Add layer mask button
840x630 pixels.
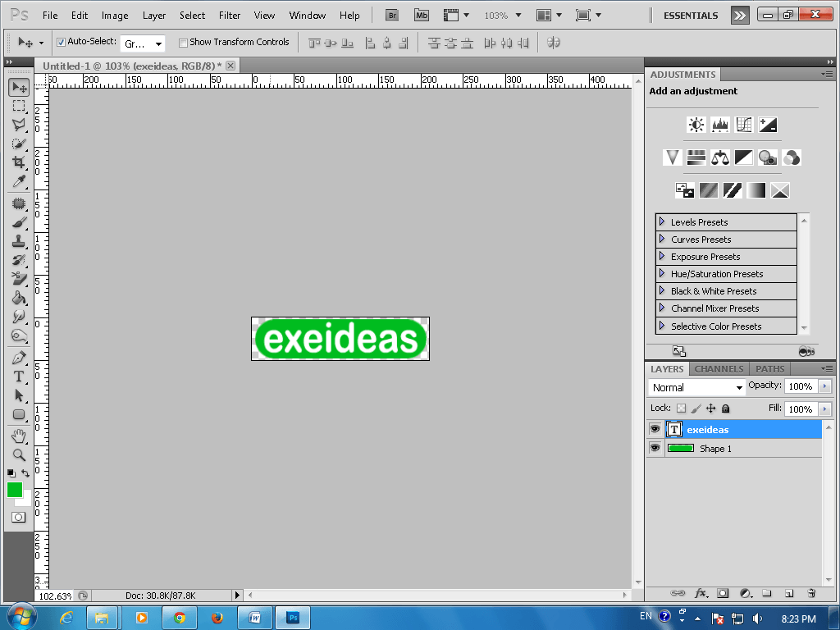click(x=723, y=593)
